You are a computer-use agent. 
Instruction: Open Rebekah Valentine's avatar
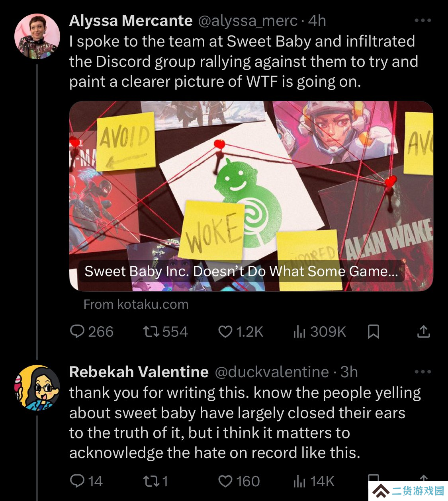(37, 388)
